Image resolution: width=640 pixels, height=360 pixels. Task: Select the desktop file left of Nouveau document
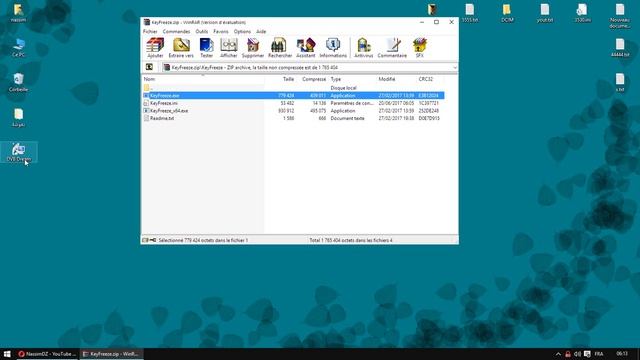(582, 13)
